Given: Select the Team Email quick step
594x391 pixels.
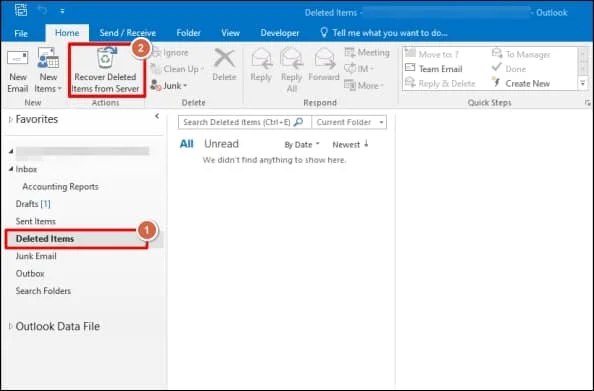Looking at the screenshot, I should click(434, 69).
